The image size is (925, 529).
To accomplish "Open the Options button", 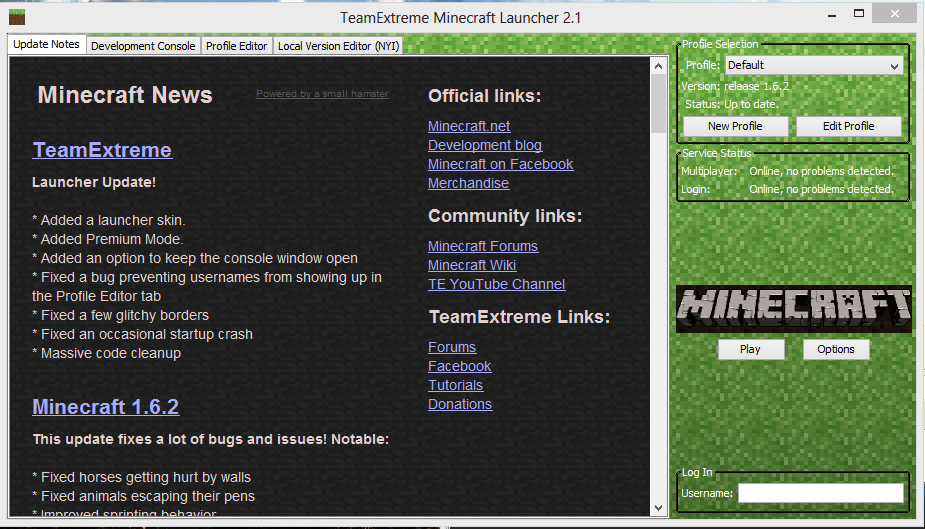I will [836, 349].
